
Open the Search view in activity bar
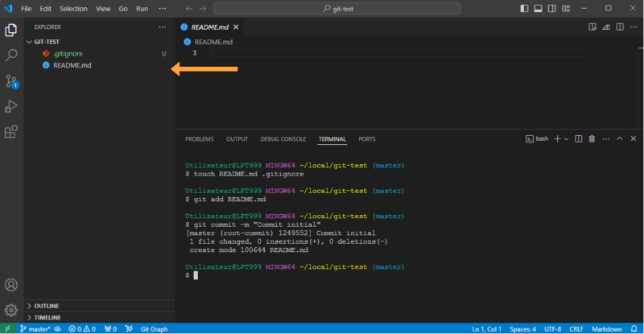tap(11, 56)
